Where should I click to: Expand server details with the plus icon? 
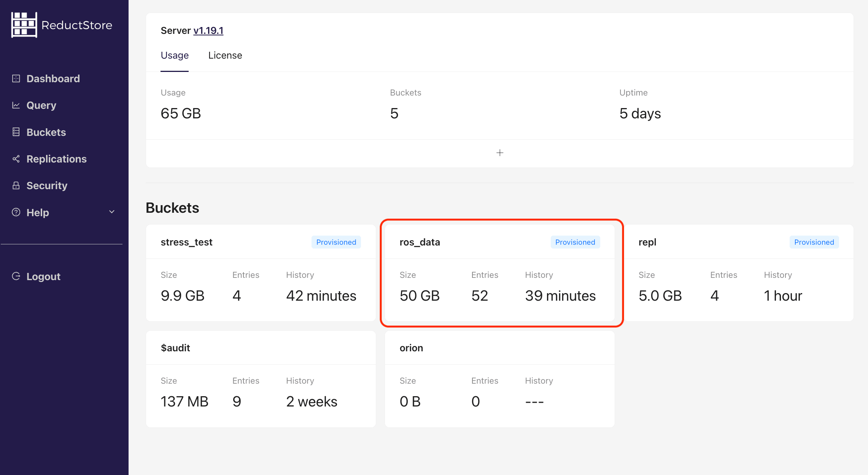[500, 153]
